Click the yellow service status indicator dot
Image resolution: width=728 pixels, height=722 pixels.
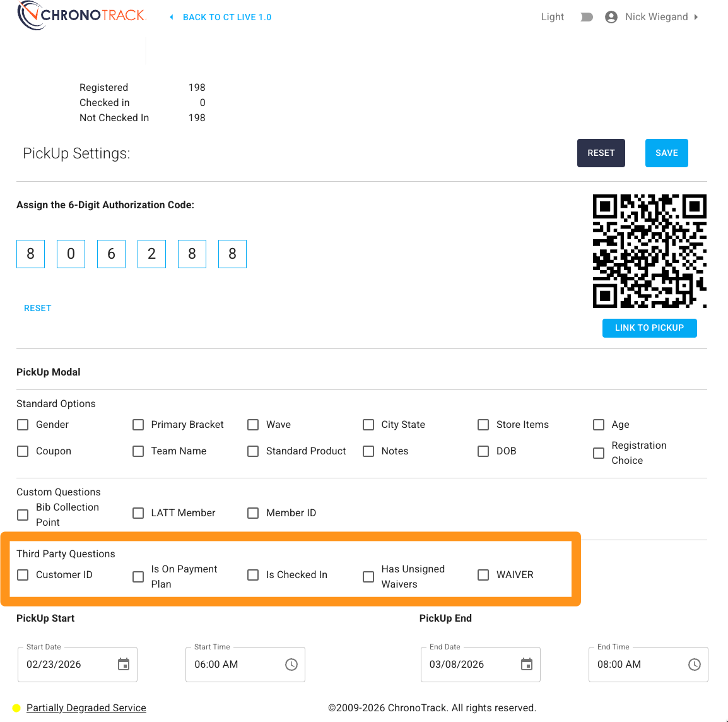(x=16, y=708)
